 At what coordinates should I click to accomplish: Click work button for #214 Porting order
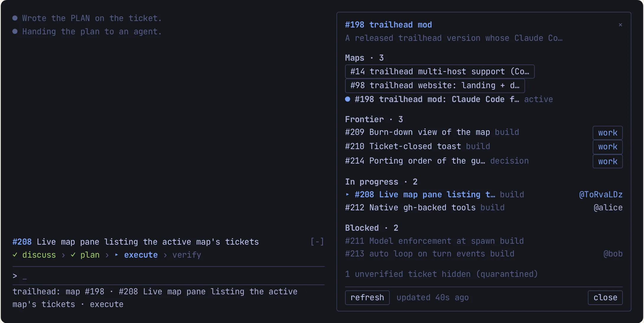tap(608, 161)
